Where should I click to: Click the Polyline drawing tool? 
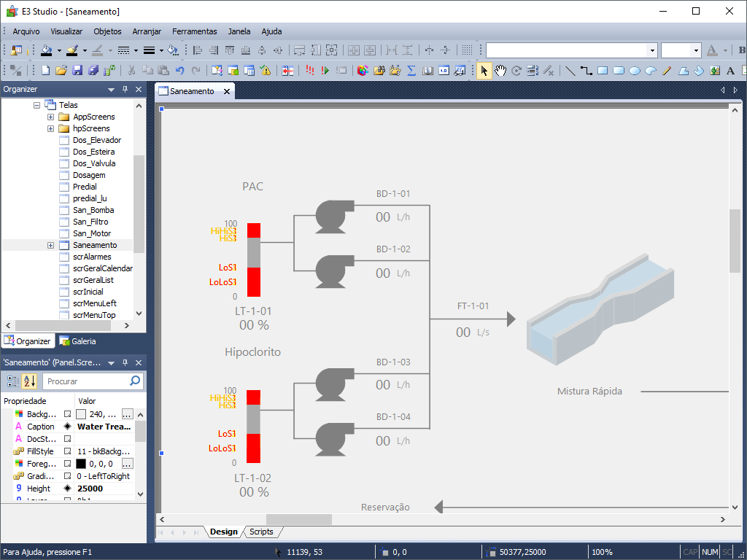pyautogui.click(x=586, y=71)
